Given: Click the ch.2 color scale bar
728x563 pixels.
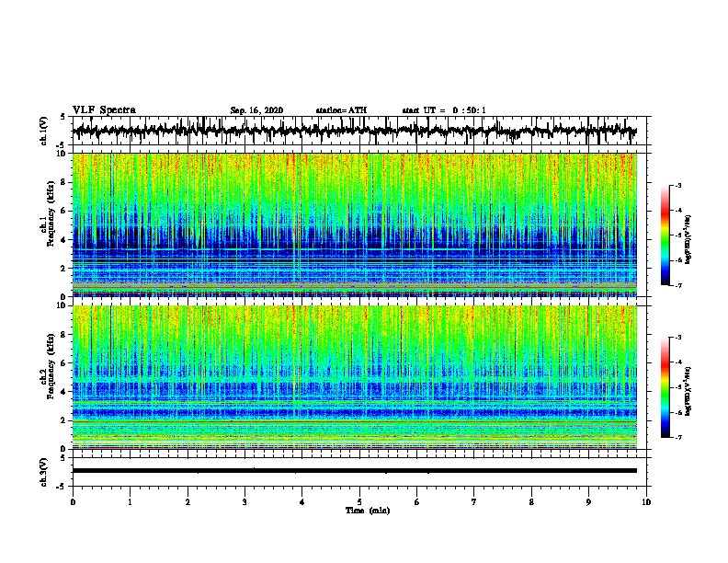Looking at the screenshot, I should 665,387.
